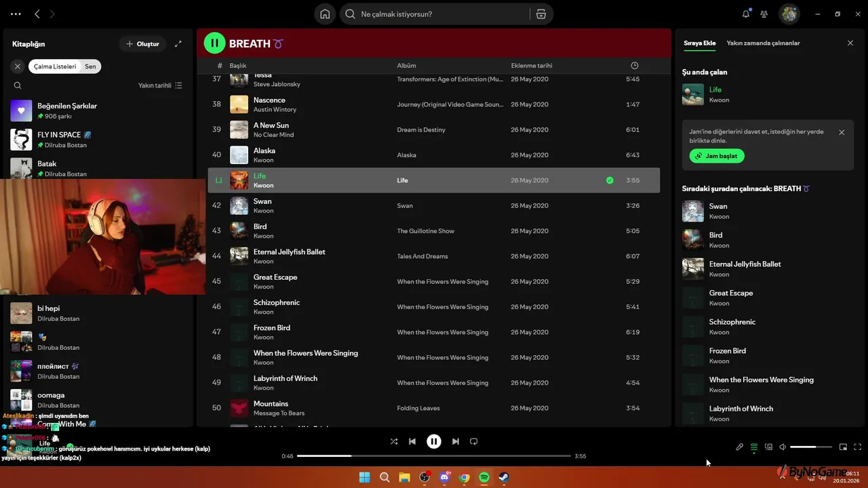Switch to Yakın zamanda çalınanlar tab

763,43
